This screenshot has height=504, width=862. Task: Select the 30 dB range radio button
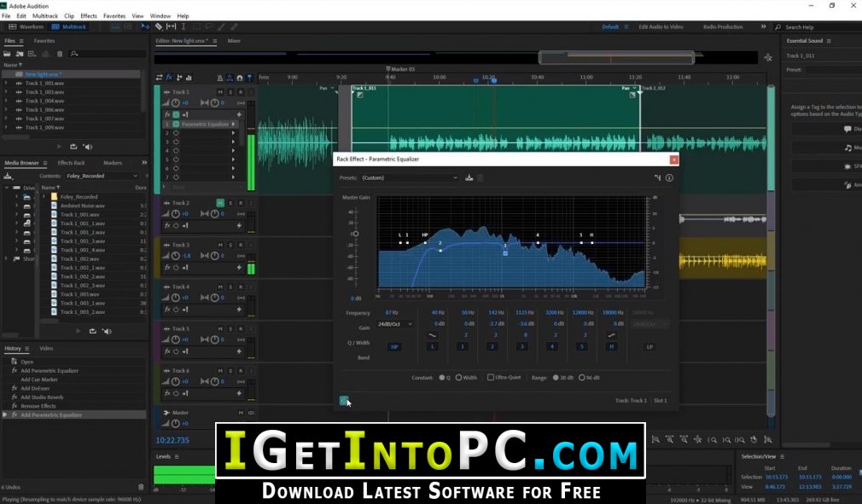pyautogui.click(x=556, y=378)
